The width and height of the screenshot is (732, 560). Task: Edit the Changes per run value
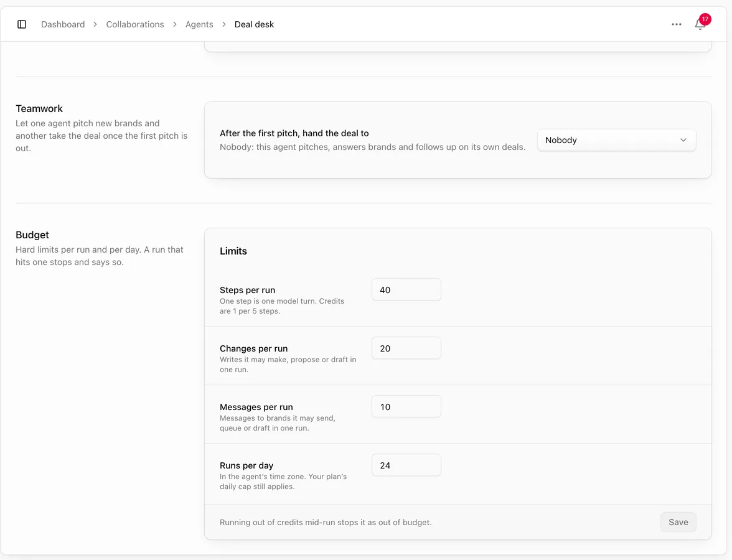406,348
